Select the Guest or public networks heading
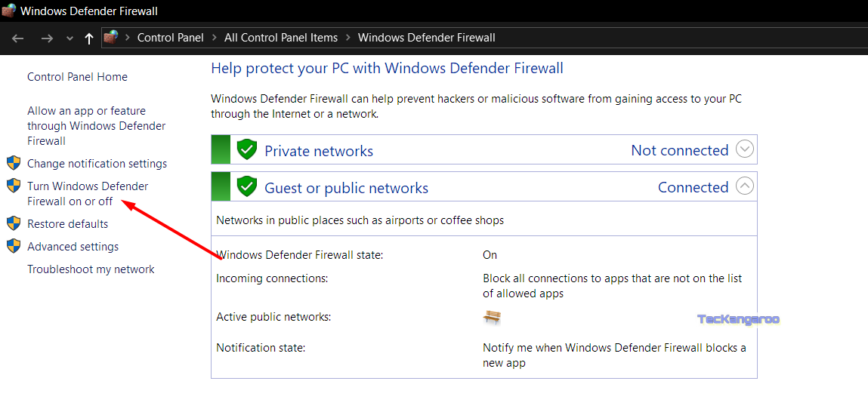 point(347,188)
